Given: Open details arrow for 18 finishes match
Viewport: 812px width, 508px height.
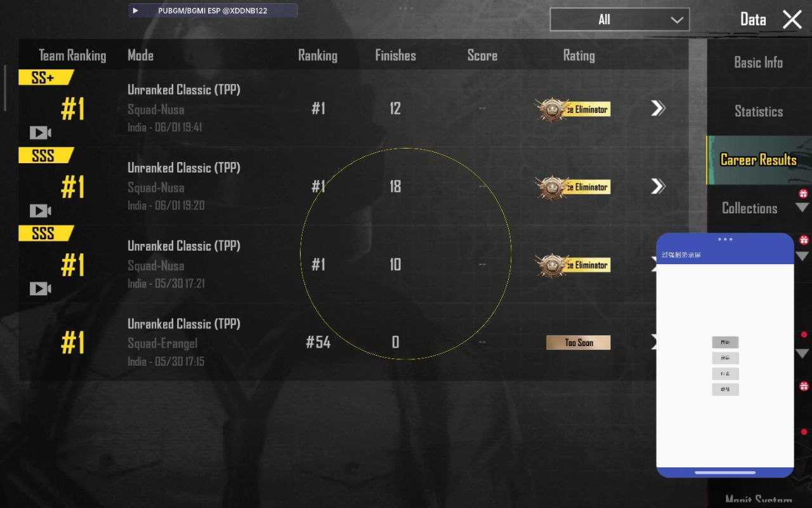Looking at the screenshot, I should (x=658, y=186).
